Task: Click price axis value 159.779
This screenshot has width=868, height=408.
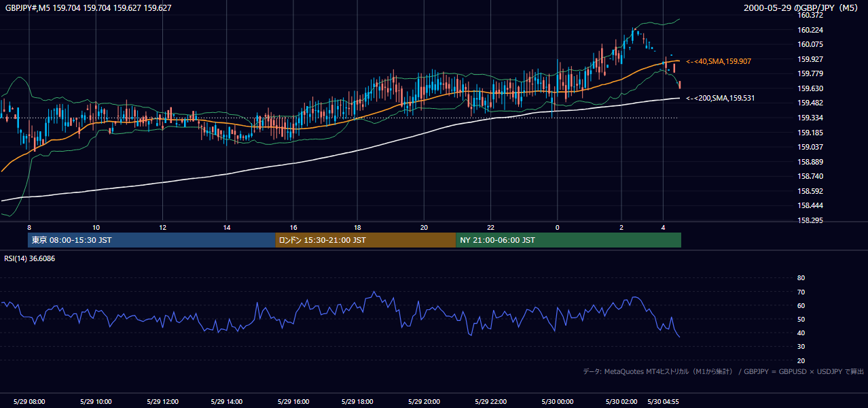Action: point(811,73)
